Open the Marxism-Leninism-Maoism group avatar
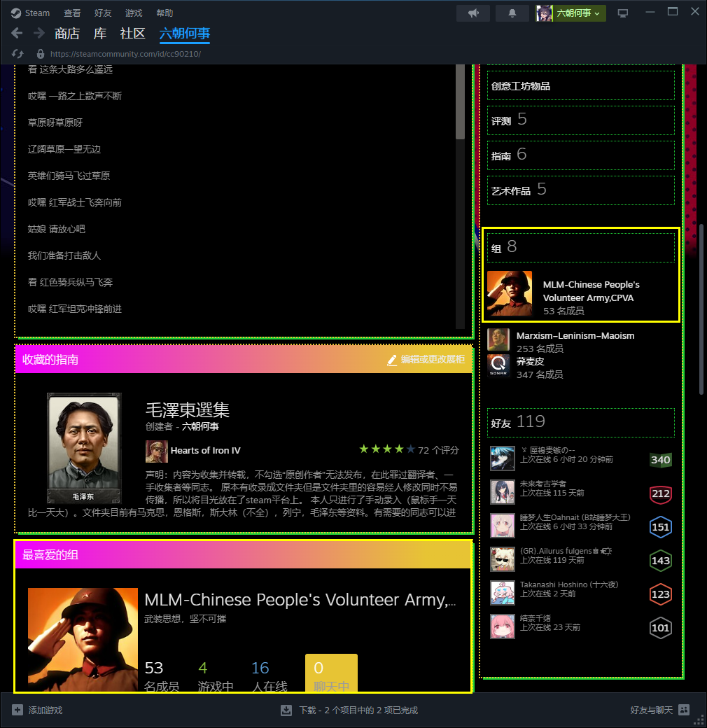 pos(498,339)
